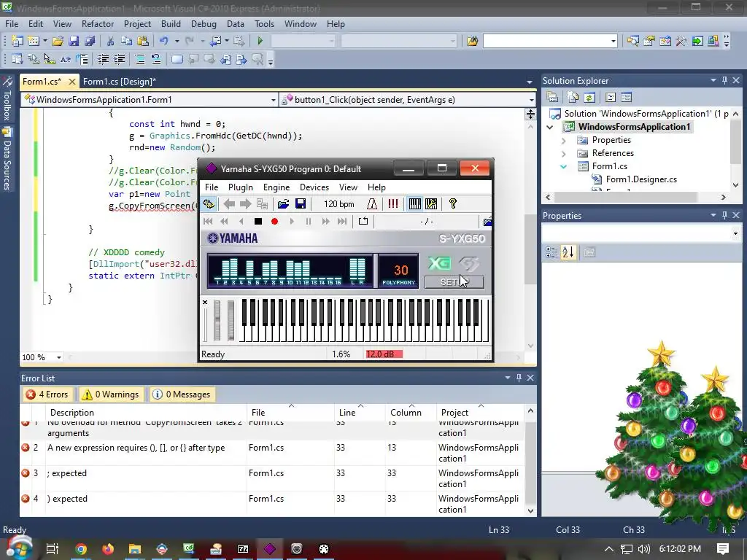Click the Open File folder icon in Visual Studio toolbar

tap(58, 41)
